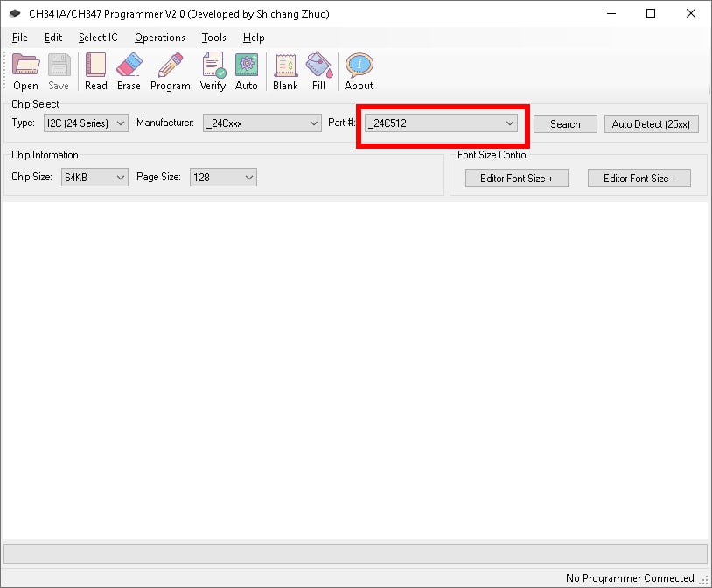Maximize the programmer window
The width and height of the screenshot is (712, 588).
tap(651, 14)
